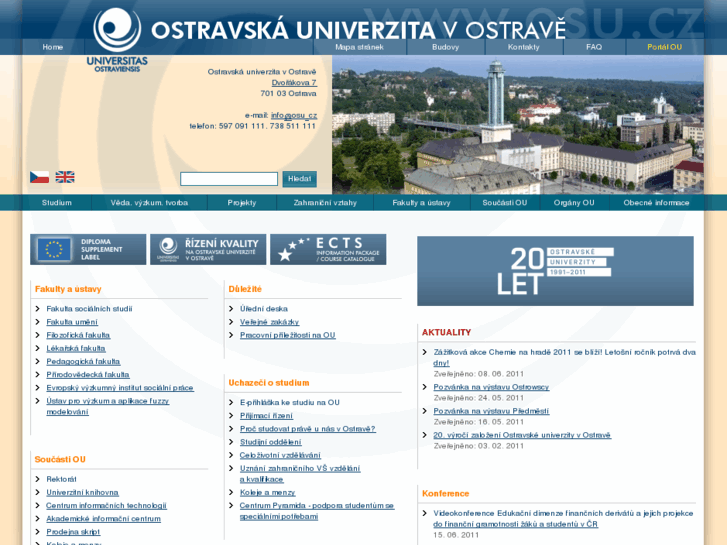
Task: Open Akademické informační centrum link
Action: (103, 519)
